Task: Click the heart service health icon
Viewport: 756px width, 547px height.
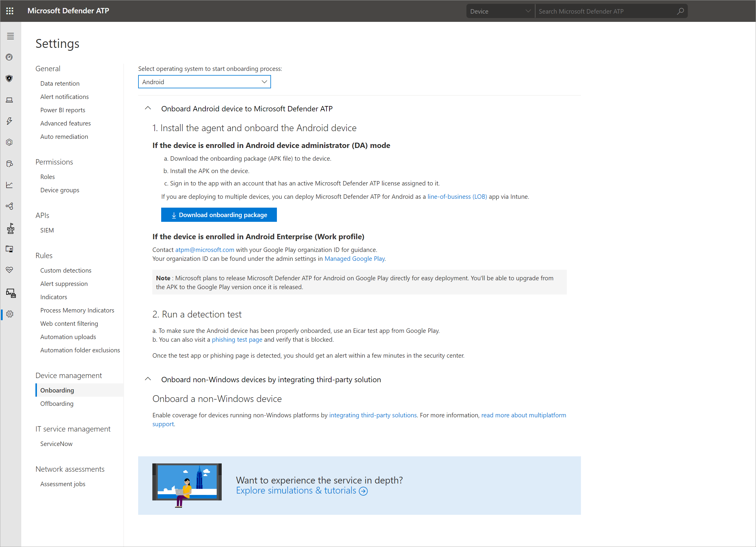Action: (x=10, y=269)
